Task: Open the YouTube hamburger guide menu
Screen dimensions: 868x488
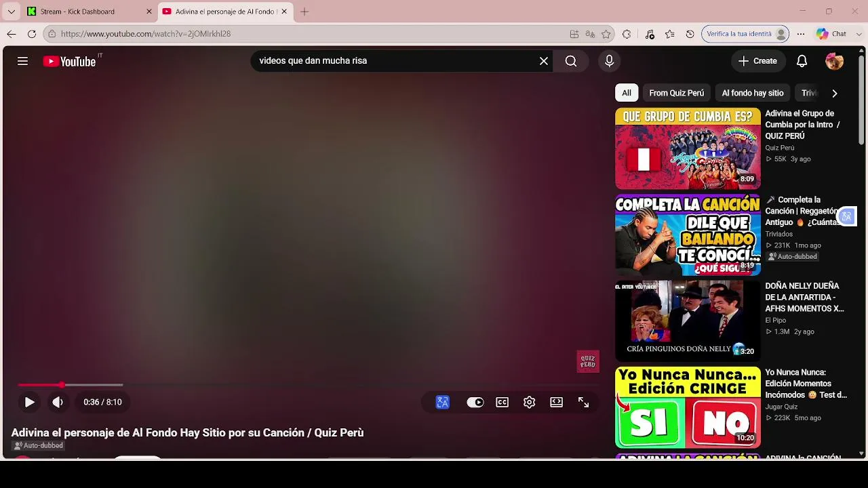Action: [22, 61]
